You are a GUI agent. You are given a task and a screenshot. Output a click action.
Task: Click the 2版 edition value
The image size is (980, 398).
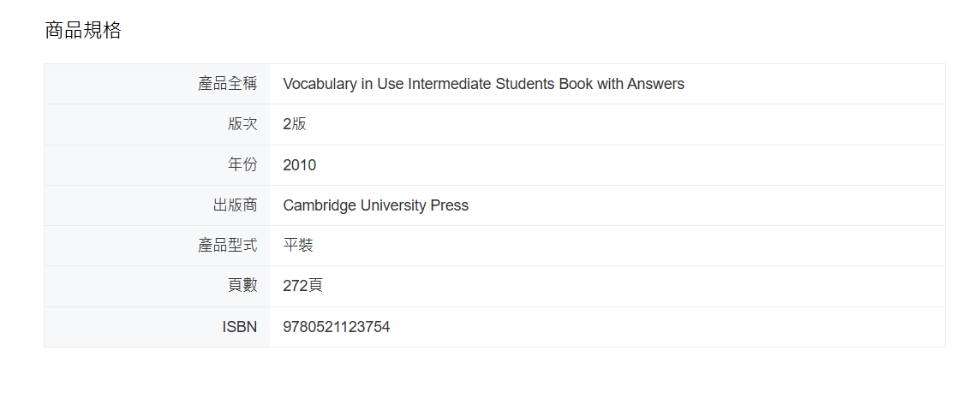click(295, 124)
